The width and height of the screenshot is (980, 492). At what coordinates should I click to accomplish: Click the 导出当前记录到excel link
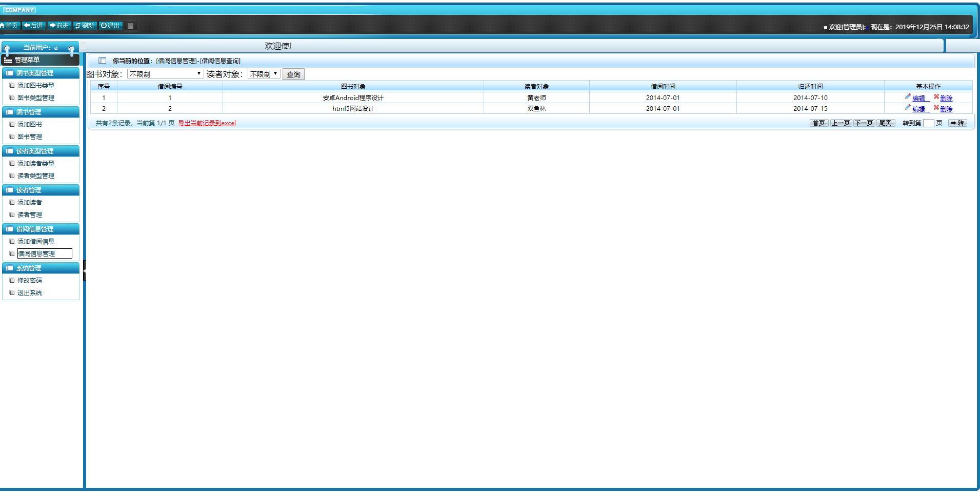click(207, 123)
